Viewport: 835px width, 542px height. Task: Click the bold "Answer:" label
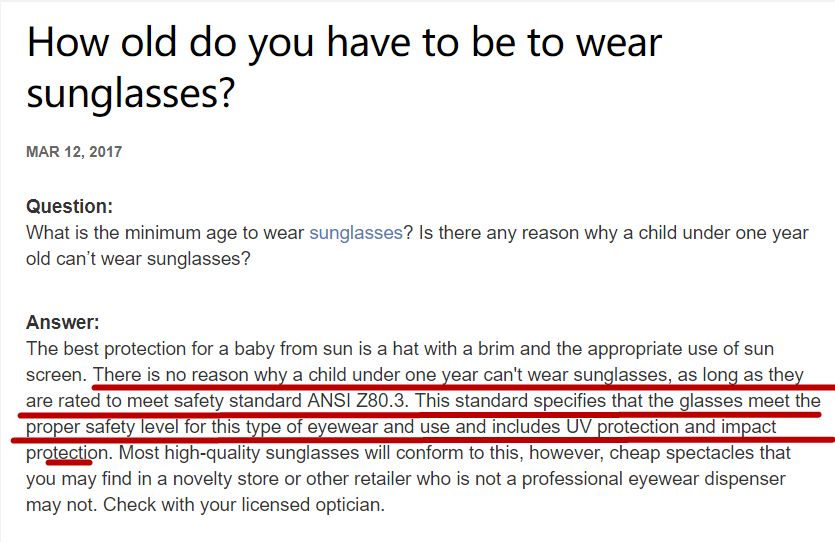click(63, 323)
